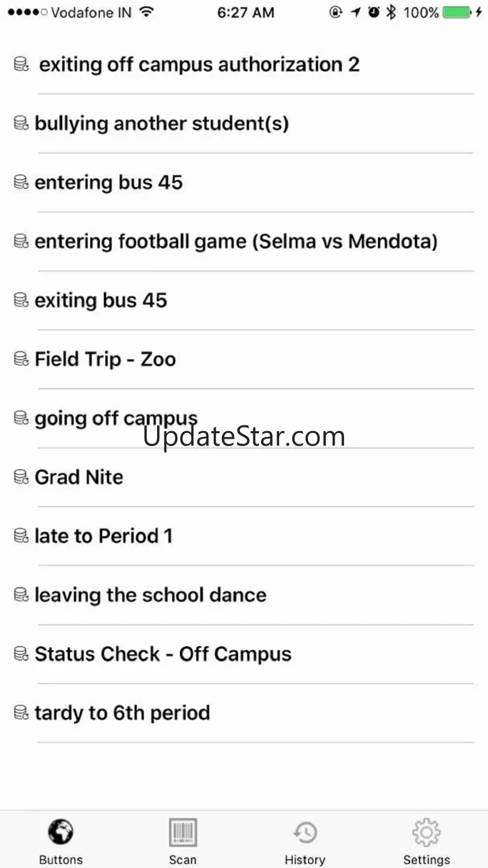Switch to the History tab label
This screenshot has height=868, width=488.
(305, 859)
